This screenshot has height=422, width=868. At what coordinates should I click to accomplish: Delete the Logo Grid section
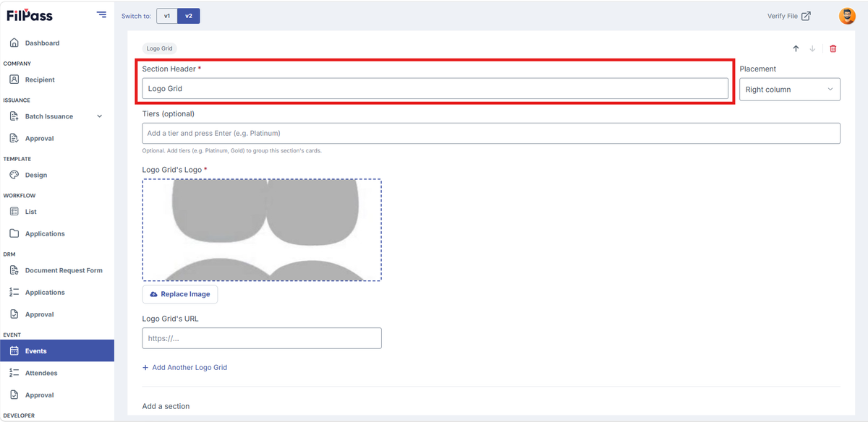(833, 48)
